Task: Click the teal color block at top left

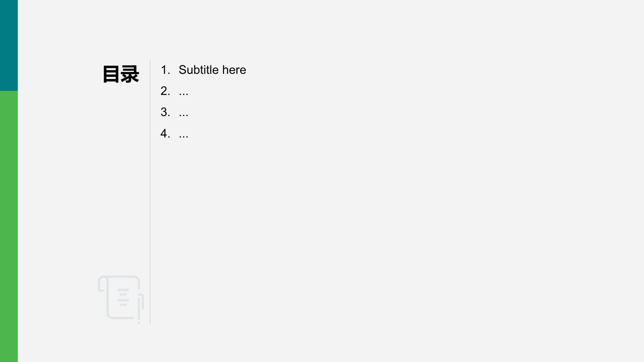Action: click(9, 45)
